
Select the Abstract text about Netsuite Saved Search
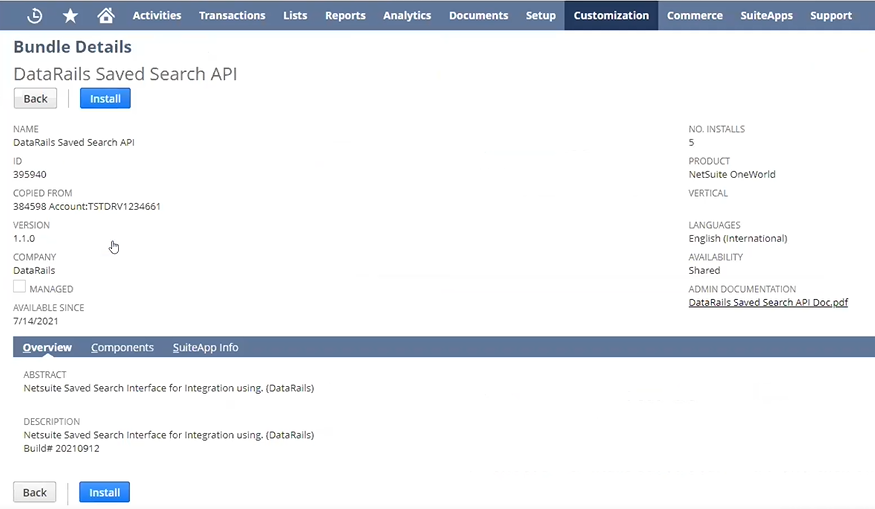(169, 388)
